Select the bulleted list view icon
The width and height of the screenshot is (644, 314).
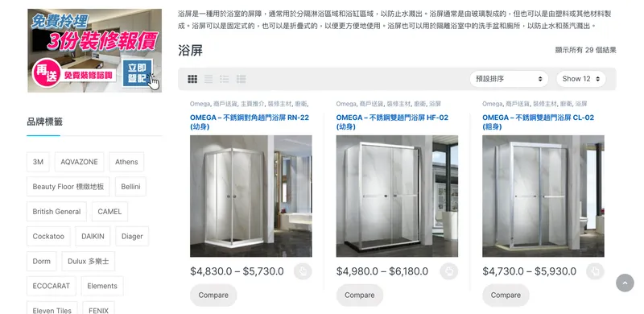coord(225,79)
